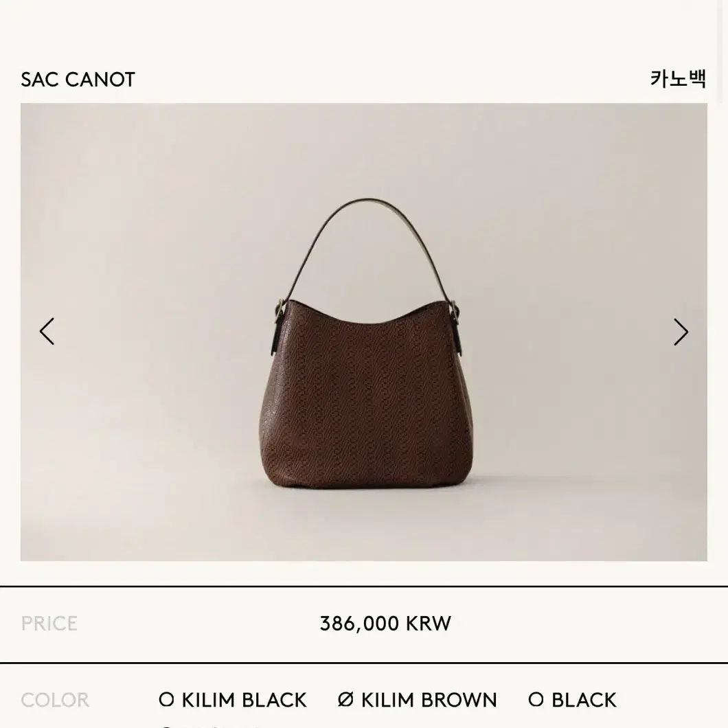This screenshot has width=728, height=728.
Task: Select the KILIM BLACK color option text
Action: tap(244, 700)
